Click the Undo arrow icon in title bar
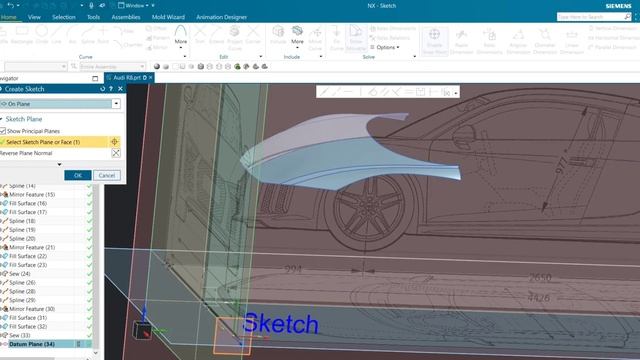The image size is (640, 360). click(x=11, y=5)
